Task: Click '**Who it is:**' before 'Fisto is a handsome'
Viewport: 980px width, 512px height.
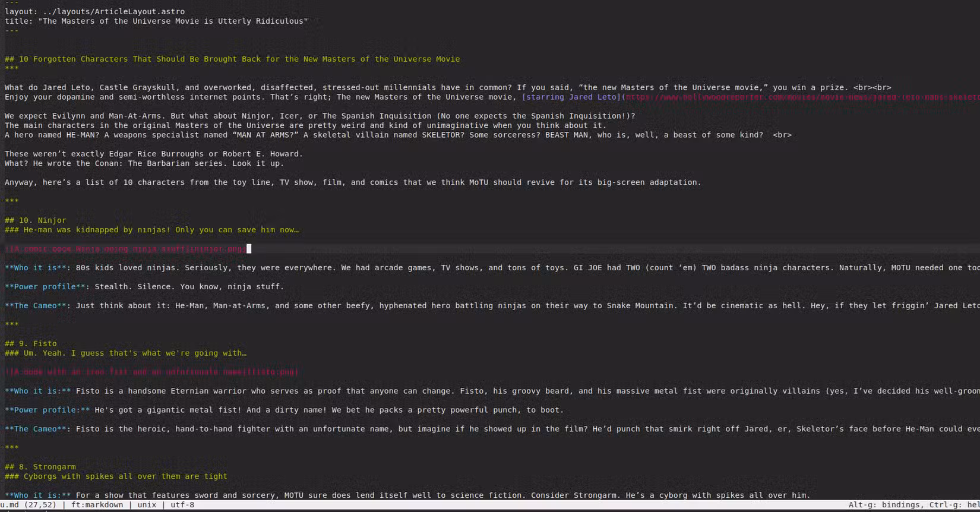Action: click(38, 391)
